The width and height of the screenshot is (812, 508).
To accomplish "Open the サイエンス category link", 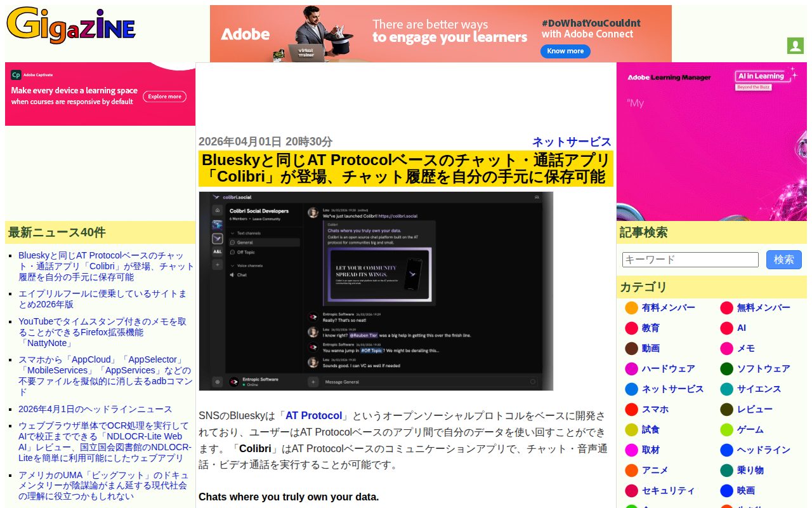I will pyautogui.click(x=759, y=389).
